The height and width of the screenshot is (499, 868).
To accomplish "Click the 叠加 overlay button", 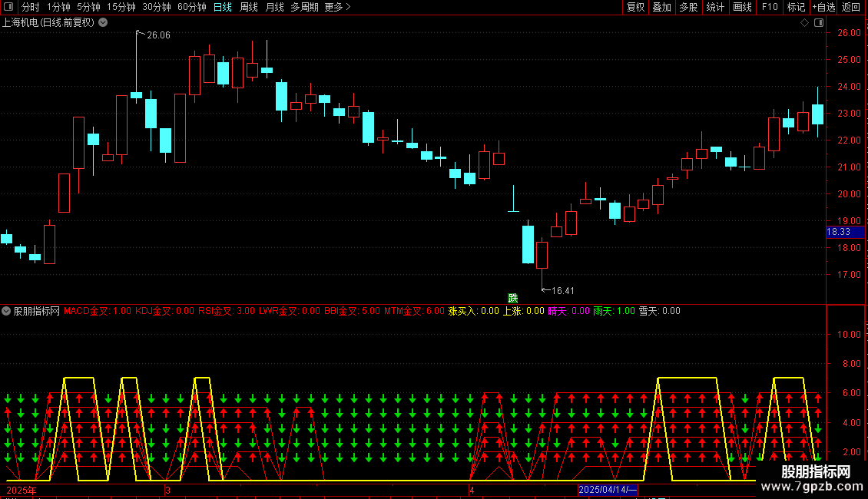I will click(661, 7).
